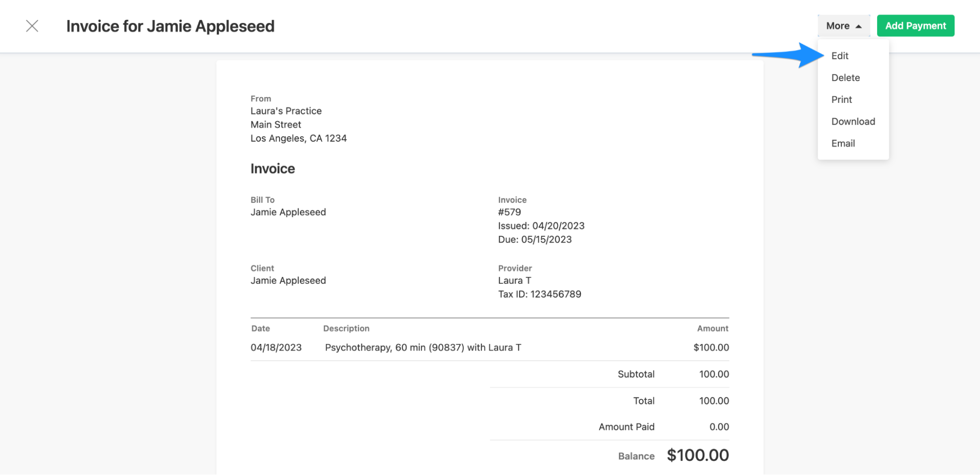Viewport: 980px width, 475px height.
Task: Click the invoice title for Jamie Appleseed
Action: pyautogui.click(x=171, y=26)
